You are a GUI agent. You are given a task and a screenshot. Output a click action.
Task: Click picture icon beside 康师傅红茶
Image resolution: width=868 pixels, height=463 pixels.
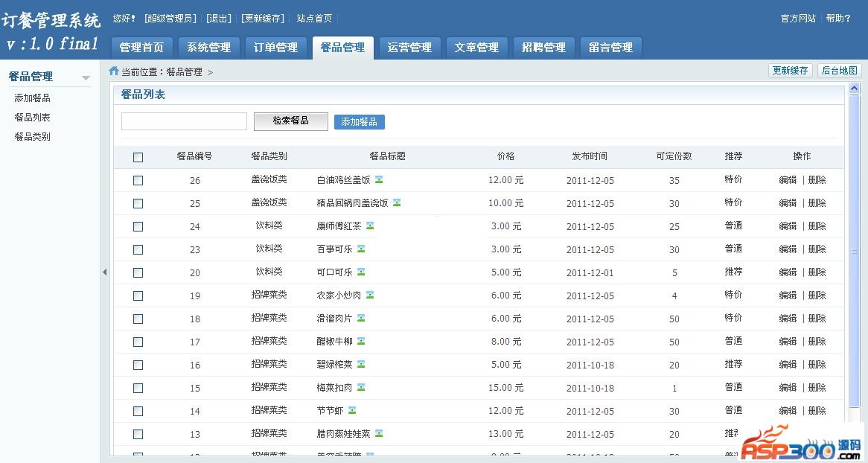[x=370, y=226]
